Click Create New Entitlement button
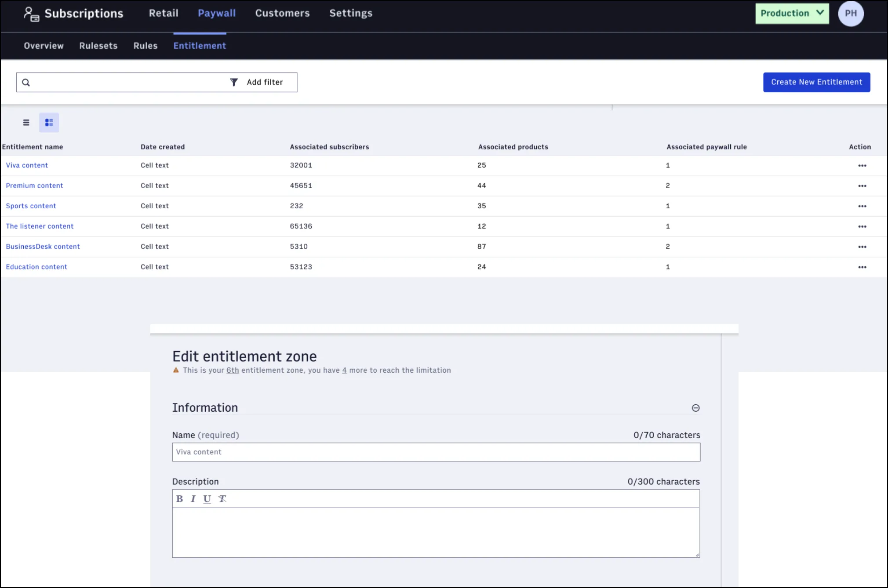Image resolution: width=888 pixels, height=588 pixels. point(816,82)
